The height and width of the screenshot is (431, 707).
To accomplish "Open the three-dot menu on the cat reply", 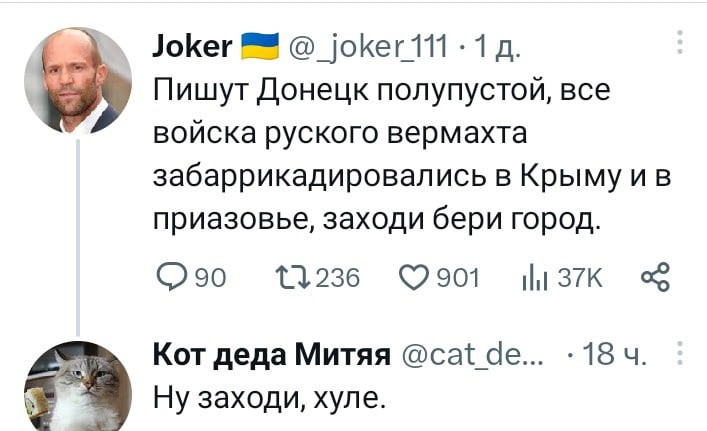I will [x=679, y=355].
